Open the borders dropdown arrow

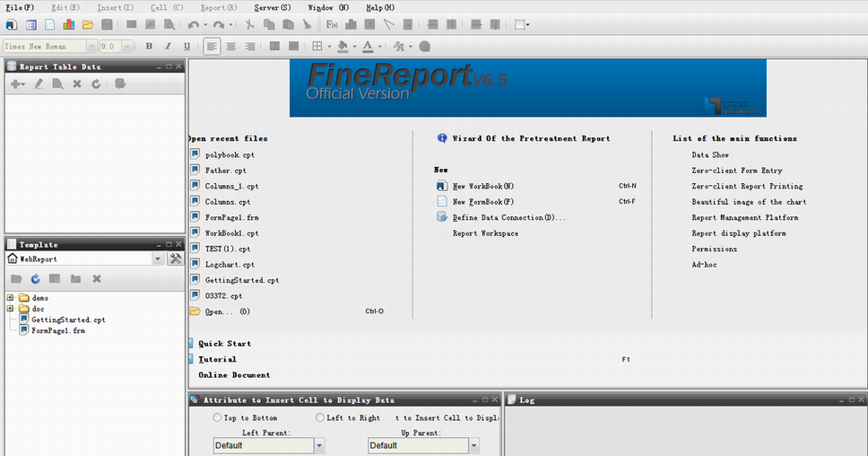click(x=329, y=47)
